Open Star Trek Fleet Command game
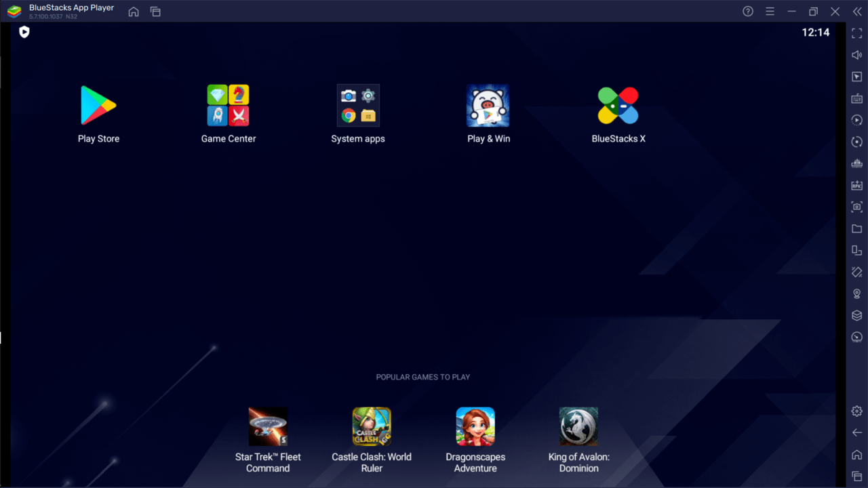Image resolution: width=868 pixels, height=488 pixels. [268, 426]
